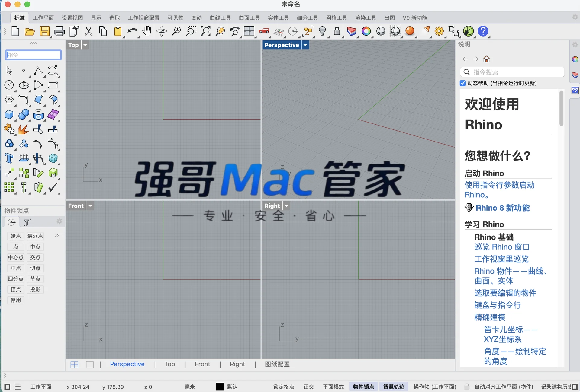Open the Help question mark icon
Viewport: 580px width, 392px height.
coord(483,31)
